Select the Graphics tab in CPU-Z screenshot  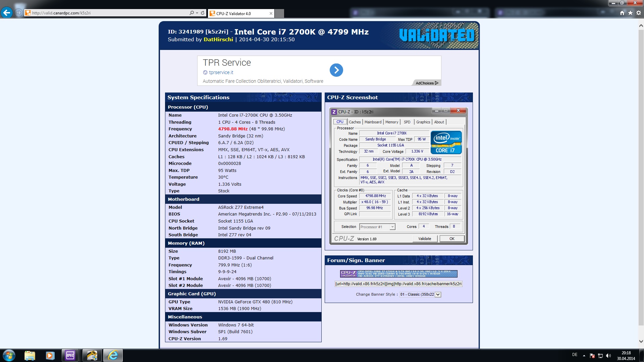(x=423, y=122)
